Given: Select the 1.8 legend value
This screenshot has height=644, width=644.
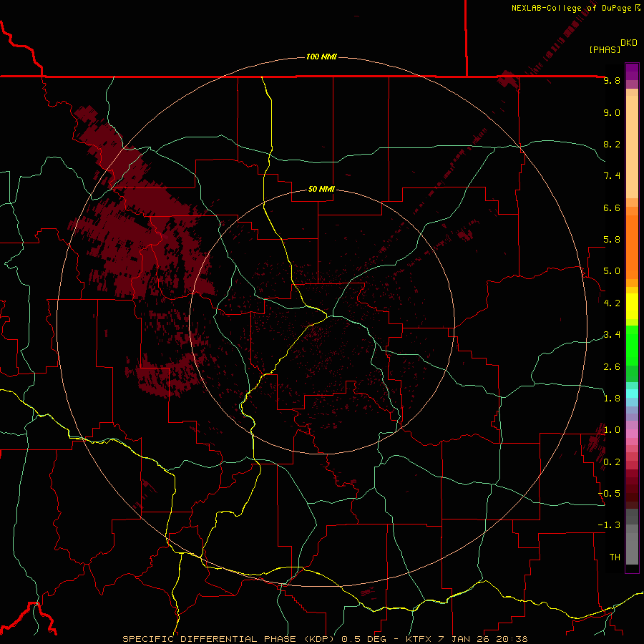Looking at the screenshot, I should pyautogui.click(x=612, y=399).
